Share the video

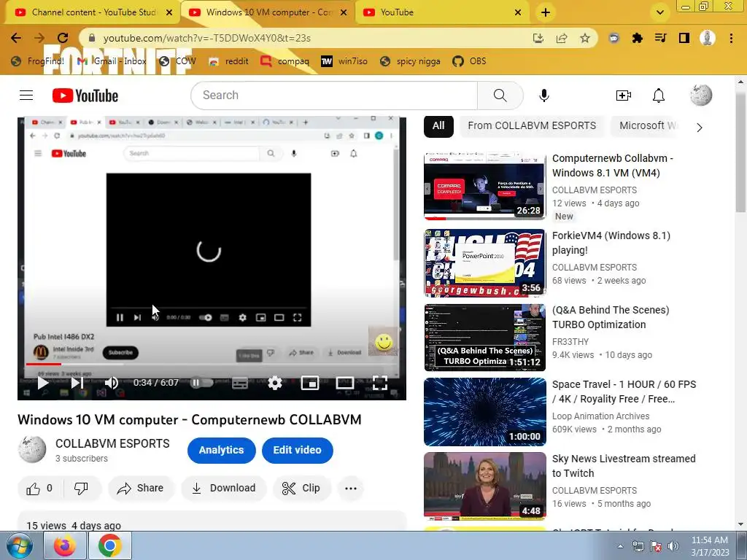[x=141, y=488]
